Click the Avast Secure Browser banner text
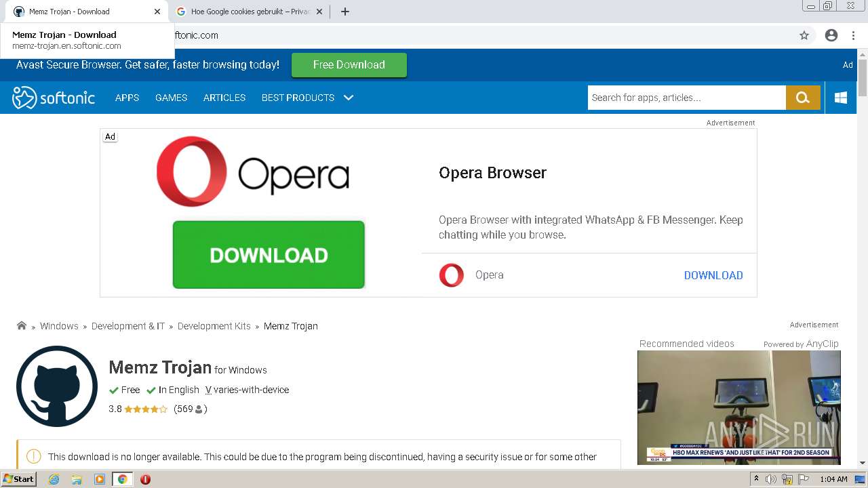Image resolution: width=868 pixels, height=488 pixels. tap(148, 65)
